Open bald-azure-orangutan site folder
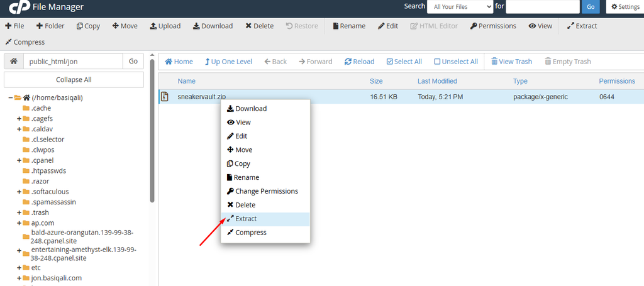This screenshot has width=644, height=286. coord(82,237)
